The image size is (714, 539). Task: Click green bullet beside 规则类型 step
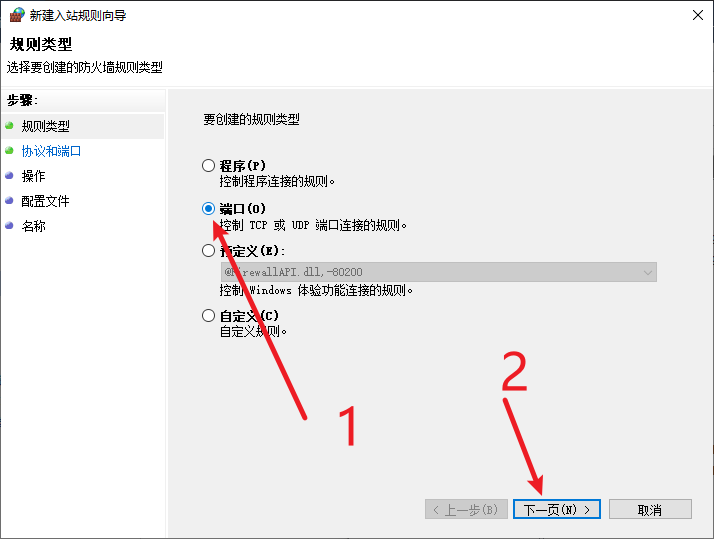click(9, 125)
